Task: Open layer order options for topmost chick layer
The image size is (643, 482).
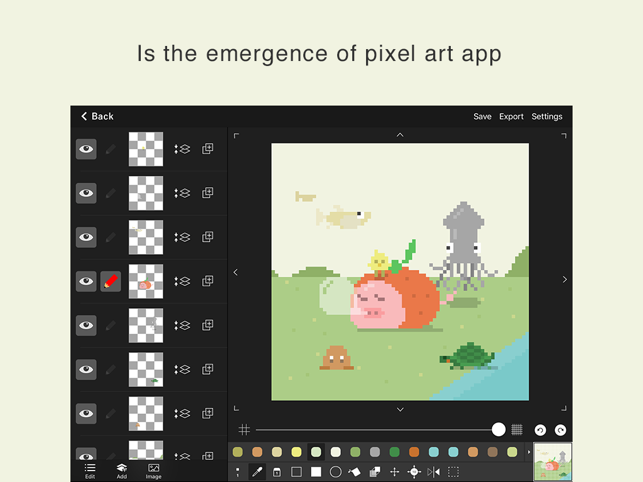Action: tap(182, 148)
